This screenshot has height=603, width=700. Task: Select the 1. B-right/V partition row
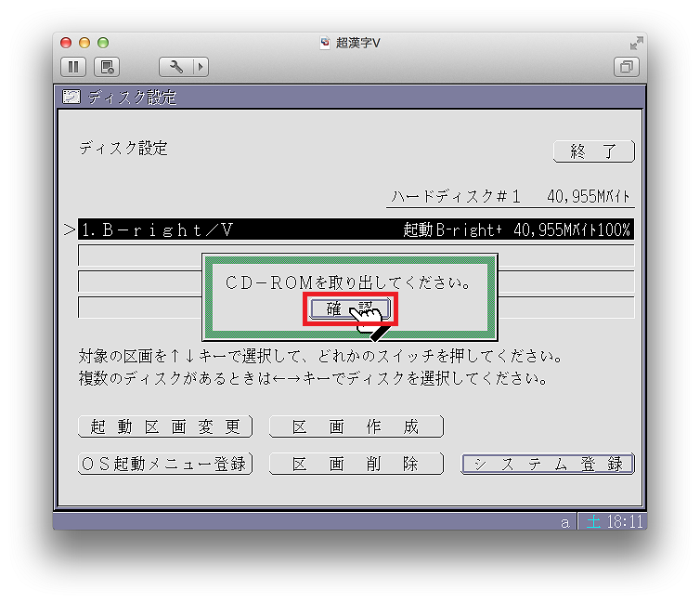(x=356, y=230)
